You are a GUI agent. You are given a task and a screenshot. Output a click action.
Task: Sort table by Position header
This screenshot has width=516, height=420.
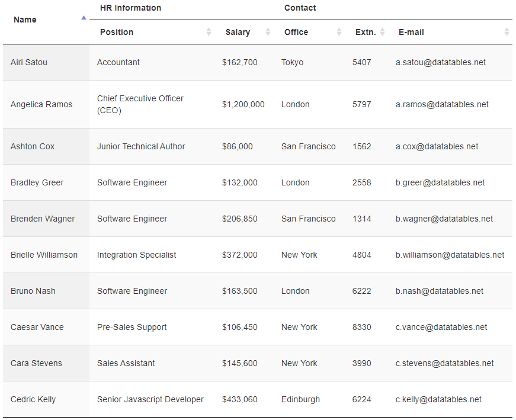pos(117,32)
